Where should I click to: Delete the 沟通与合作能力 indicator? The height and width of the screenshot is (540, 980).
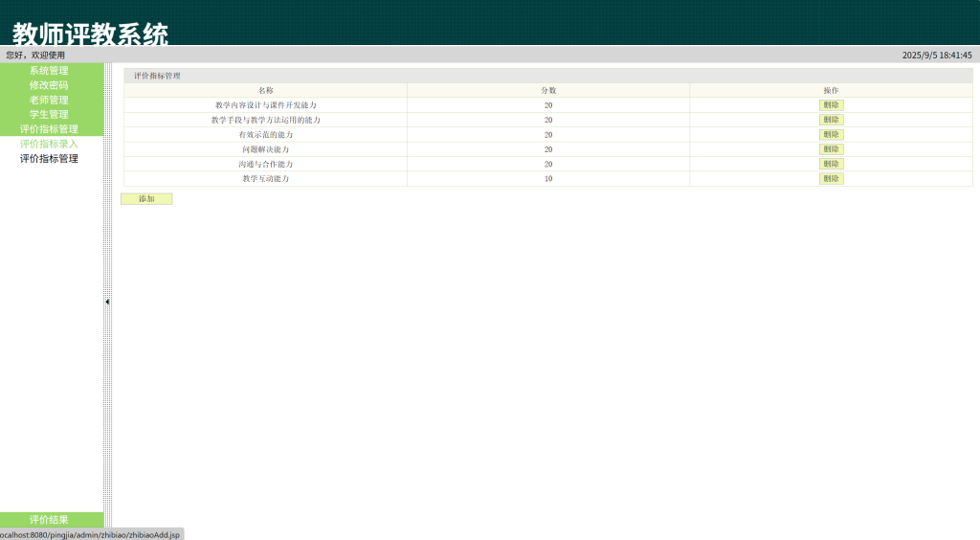tap(832, 164)
